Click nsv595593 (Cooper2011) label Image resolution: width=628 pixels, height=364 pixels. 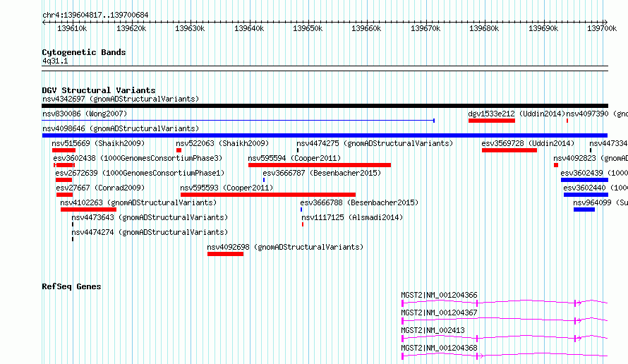(x=227, y=188)
